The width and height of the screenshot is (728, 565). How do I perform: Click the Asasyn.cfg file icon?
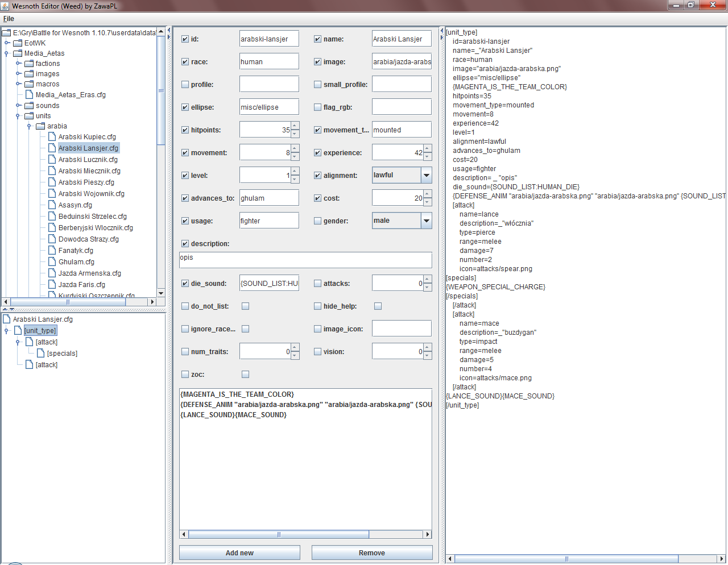(x=52, y=205)
